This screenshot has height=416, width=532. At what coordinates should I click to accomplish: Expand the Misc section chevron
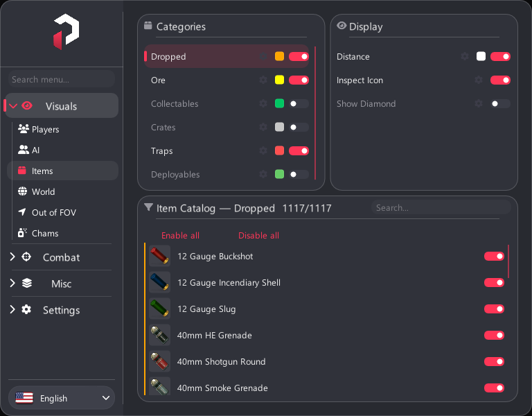pyautogui.click(x=12, y=283)
